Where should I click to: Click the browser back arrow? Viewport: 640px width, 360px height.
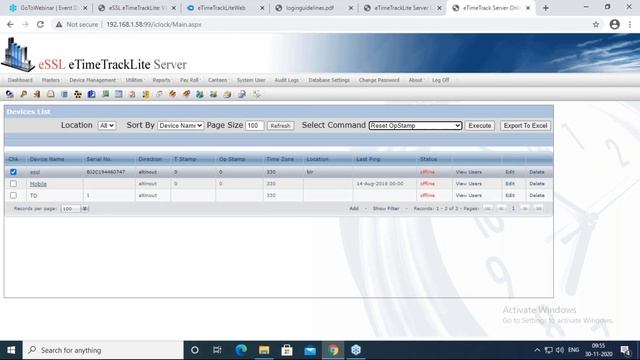click(x=10, y=24)
